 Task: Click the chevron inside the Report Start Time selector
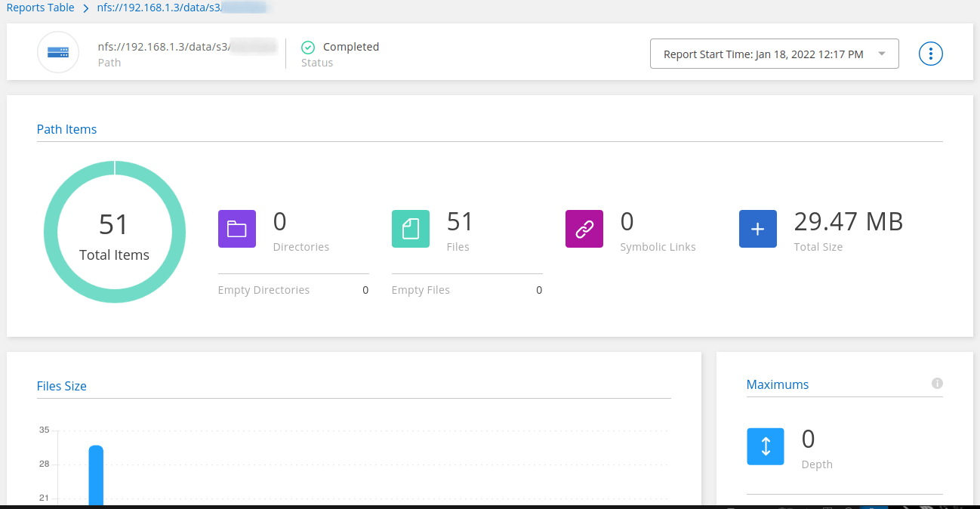pyautogui.click(x=881, y=54)
